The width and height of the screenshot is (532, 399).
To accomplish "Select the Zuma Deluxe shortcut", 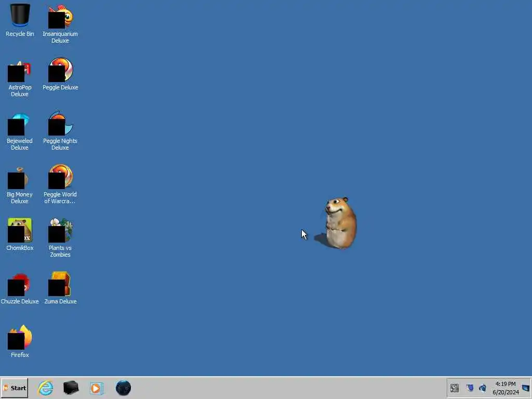I will click(60, 288).
